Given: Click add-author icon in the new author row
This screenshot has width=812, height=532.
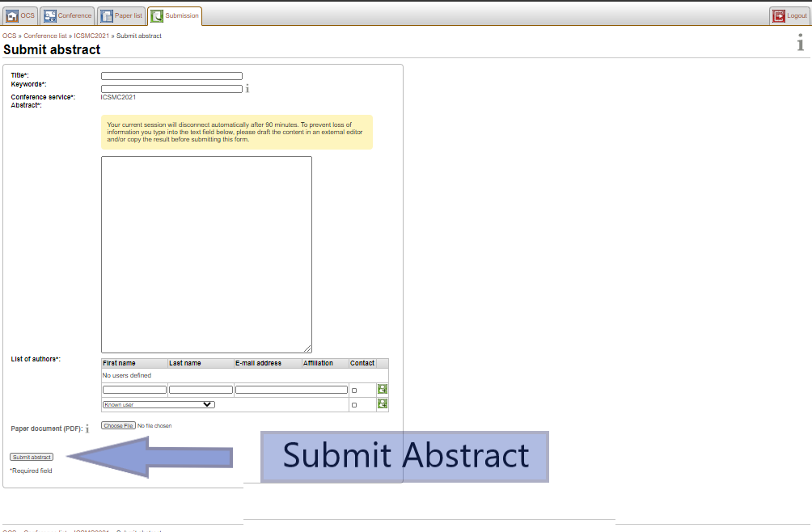Looking at the screenshot, I should click(383, 390).
